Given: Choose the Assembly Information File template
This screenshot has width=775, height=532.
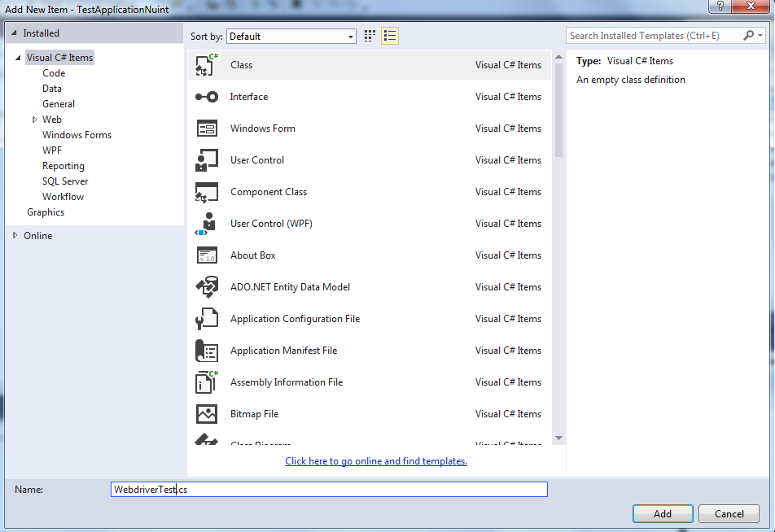Looking at the screenshot, I should (288, 382).
